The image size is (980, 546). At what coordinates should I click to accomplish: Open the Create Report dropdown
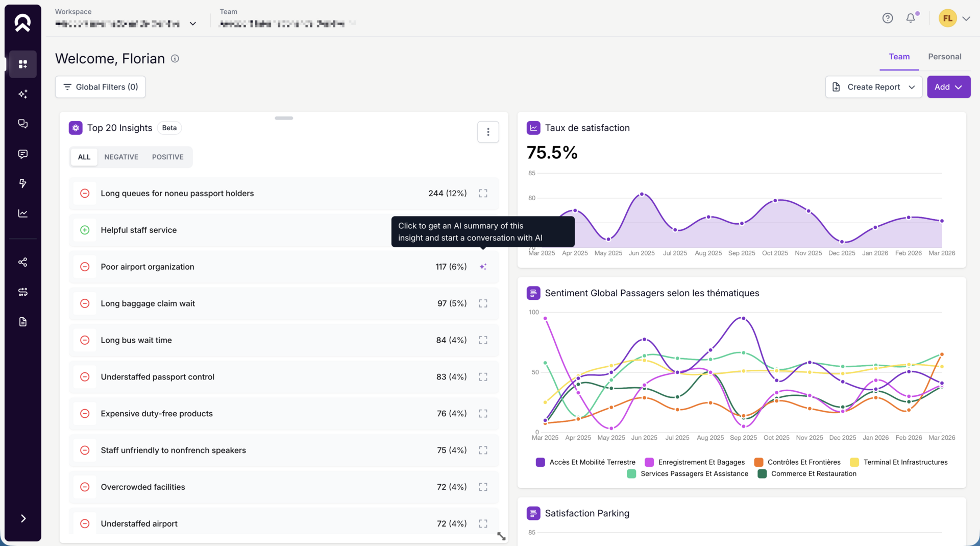(873, 87)
